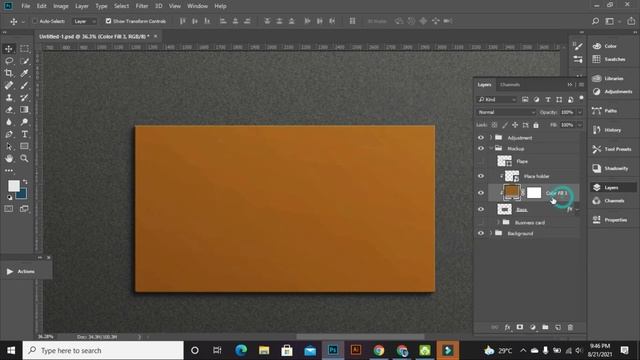Hide the Mockup group layer
Image resolution: width=640 pixels, height=360 pixels.
click(481, 149)
